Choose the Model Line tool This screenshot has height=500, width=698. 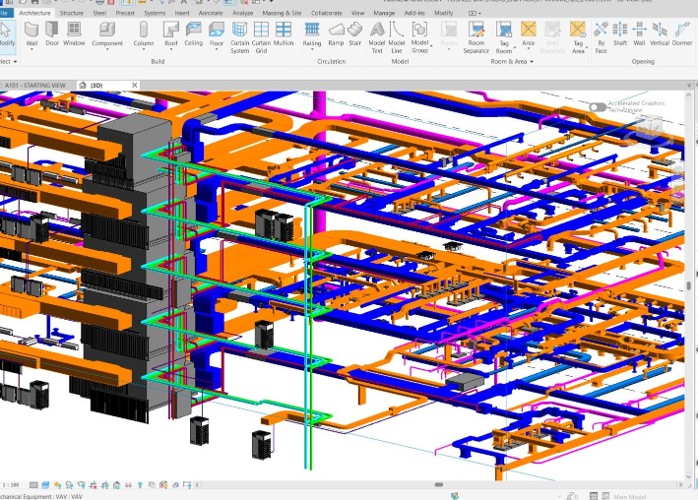pyautogui.click(x=396, y=37)
